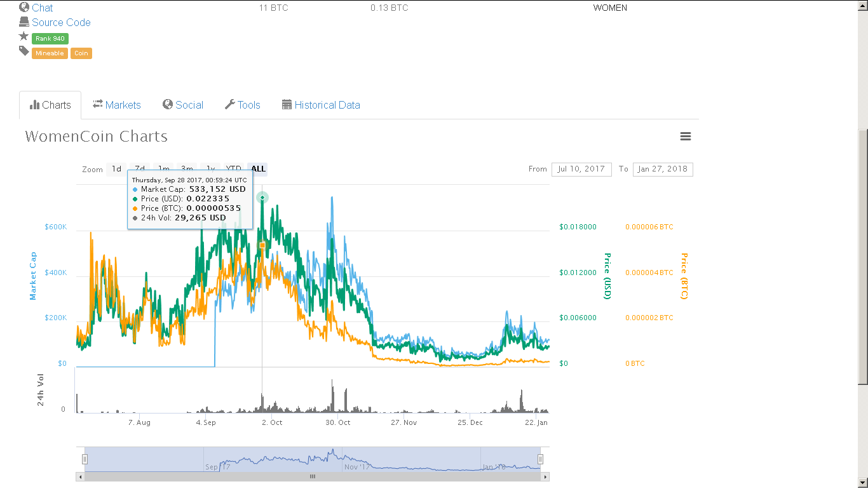Click the Market Cap axis title
868x498 pixels.
tap(34, 276)
